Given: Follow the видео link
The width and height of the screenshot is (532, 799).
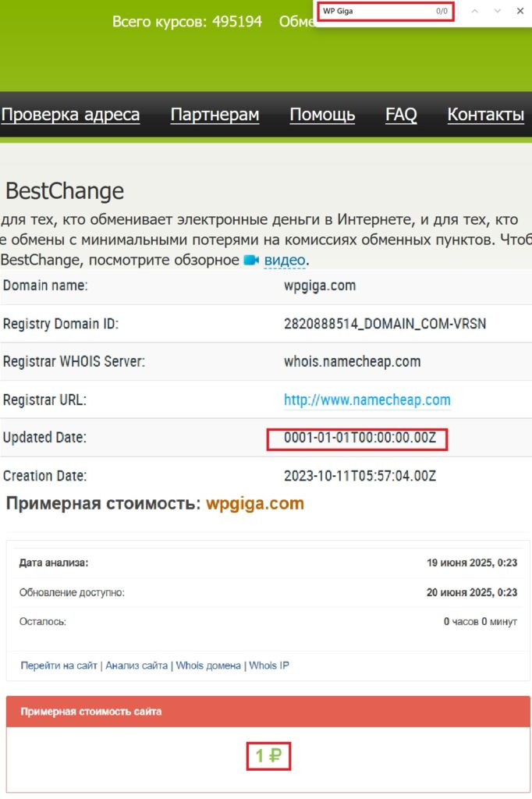Looking at the screenshot, I should click(284, 260).
